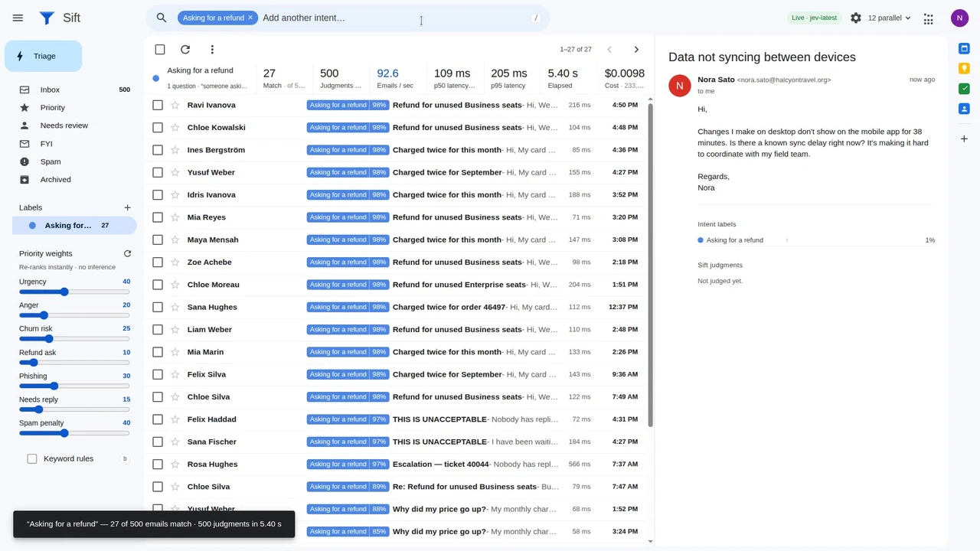Click the Sift funnel logo
The height and width of the screenshot is (551, 980).
coord(47,18)
